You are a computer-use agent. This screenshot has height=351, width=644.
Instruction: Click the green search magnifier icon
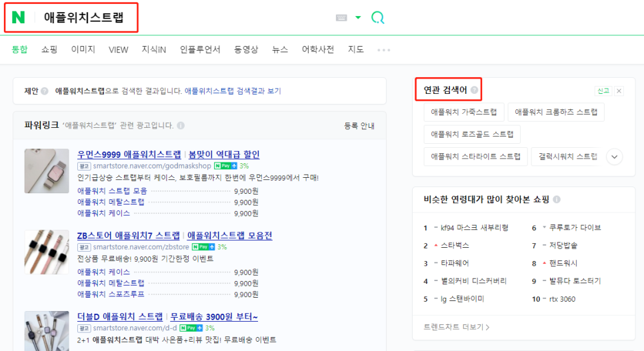point(377,17)
